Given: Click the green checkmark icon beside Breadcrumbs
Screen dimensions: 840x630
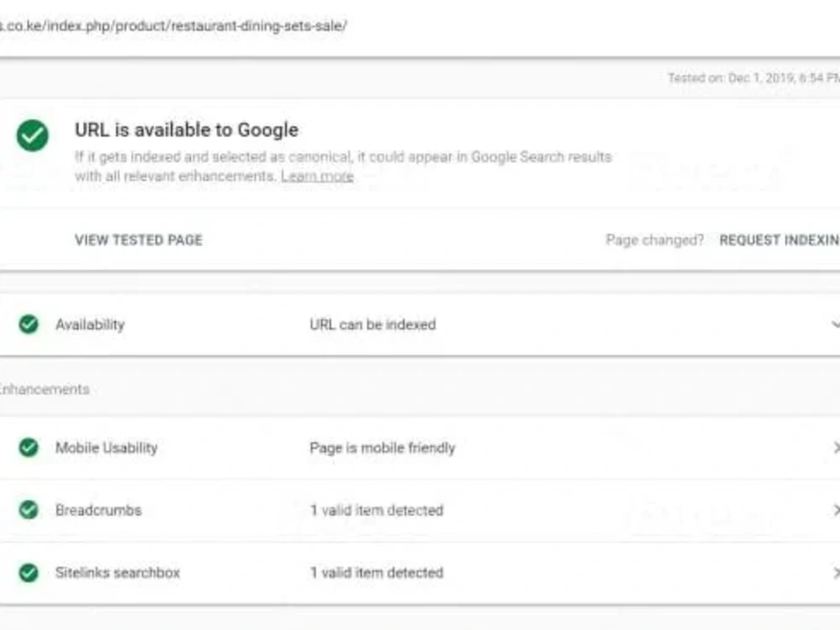Looking at the screenshot, I should 29,510.
